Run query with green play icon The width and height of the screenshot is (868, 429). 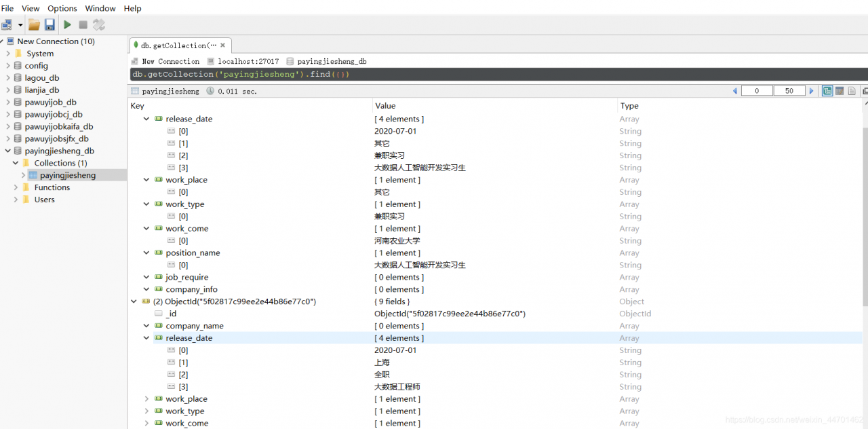[67, 25]
